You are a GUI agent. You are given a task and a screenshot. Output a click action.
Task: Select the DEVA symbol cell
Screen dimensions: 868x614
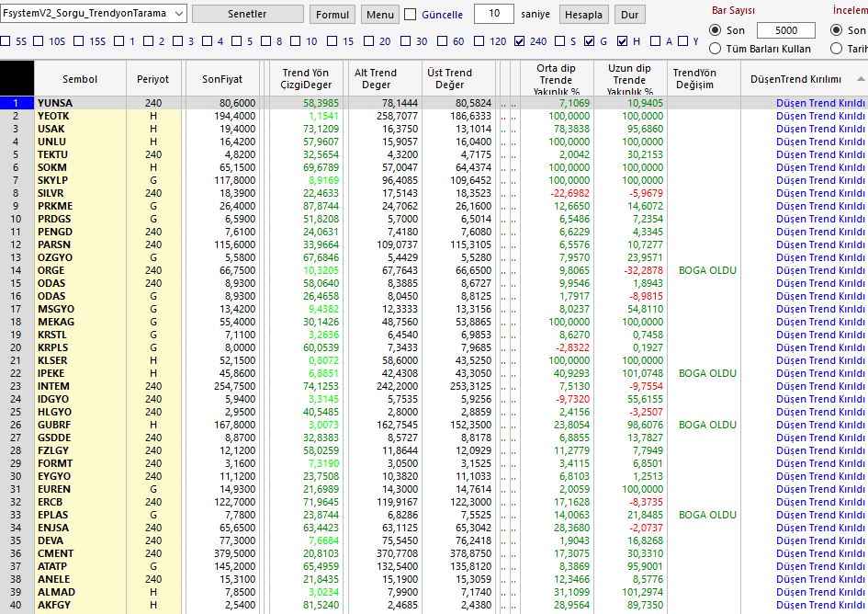tap(80, 540)
